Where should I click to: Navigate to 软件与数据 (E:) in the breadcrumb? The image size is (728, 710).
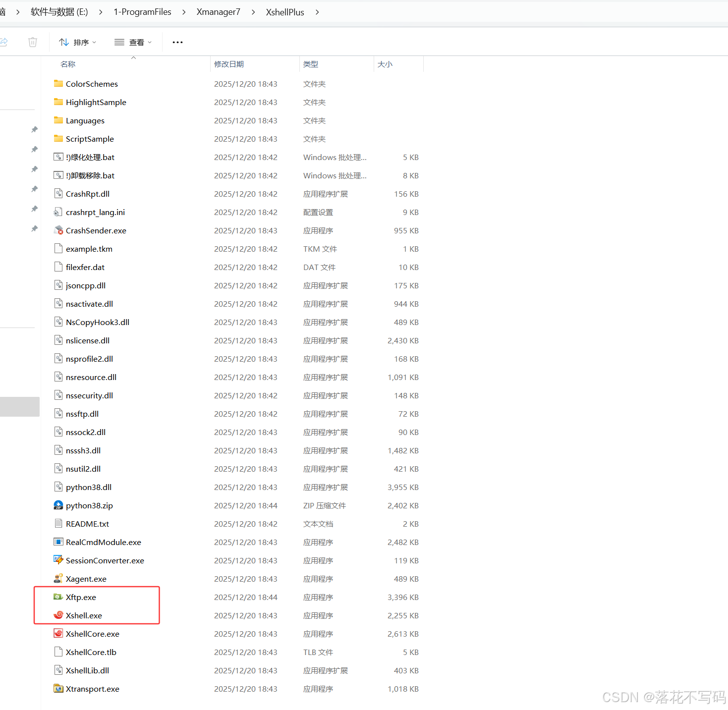pyautogui.click(x=59, y=12)
